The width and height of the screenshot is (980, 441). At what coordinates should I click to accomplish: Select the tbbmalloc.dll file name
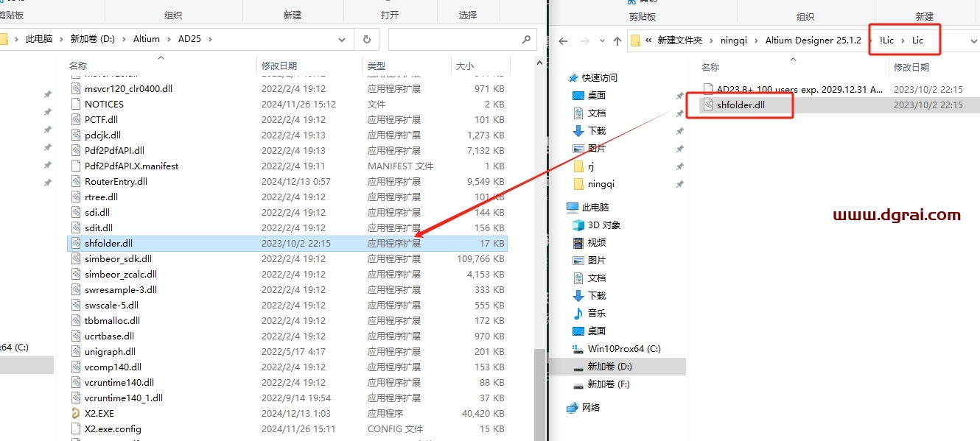[x=112, y=320]
